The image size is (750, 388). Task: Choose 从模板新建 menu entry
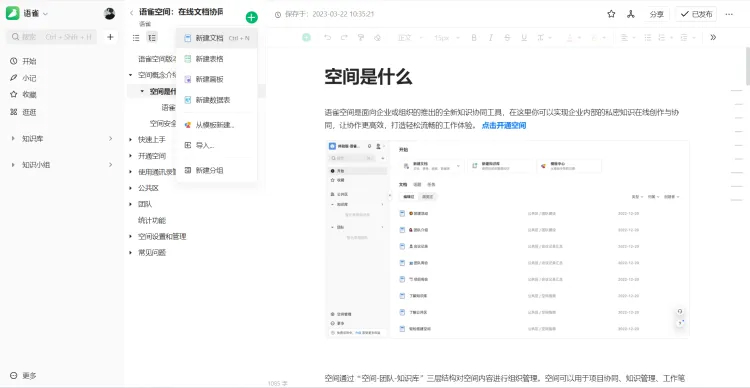[x=217, y=125]
